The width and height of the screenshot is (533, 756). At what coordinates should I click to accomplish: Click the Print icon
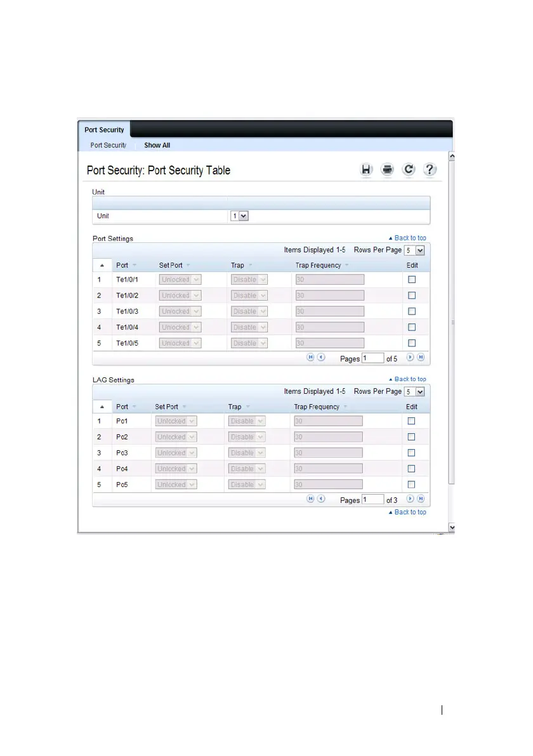(387, 169)
